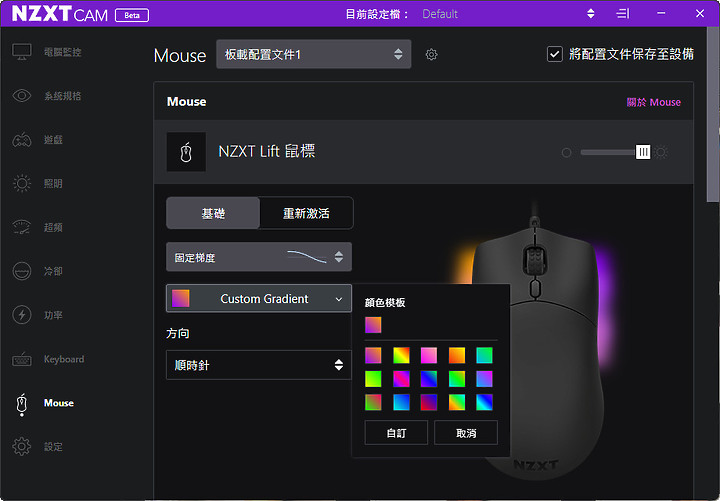Select the Mouse section icon in the sidebar

point(22,404)
